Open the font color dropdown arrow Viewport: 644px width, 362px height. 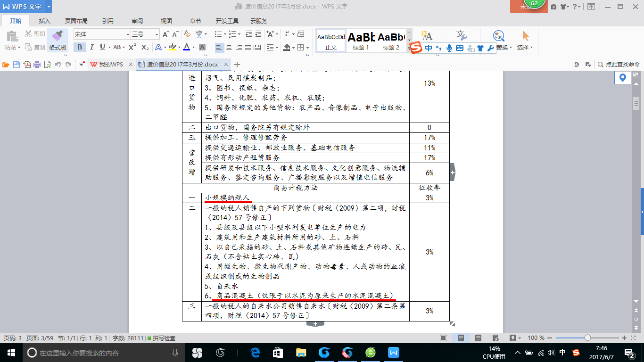(193, 47)
